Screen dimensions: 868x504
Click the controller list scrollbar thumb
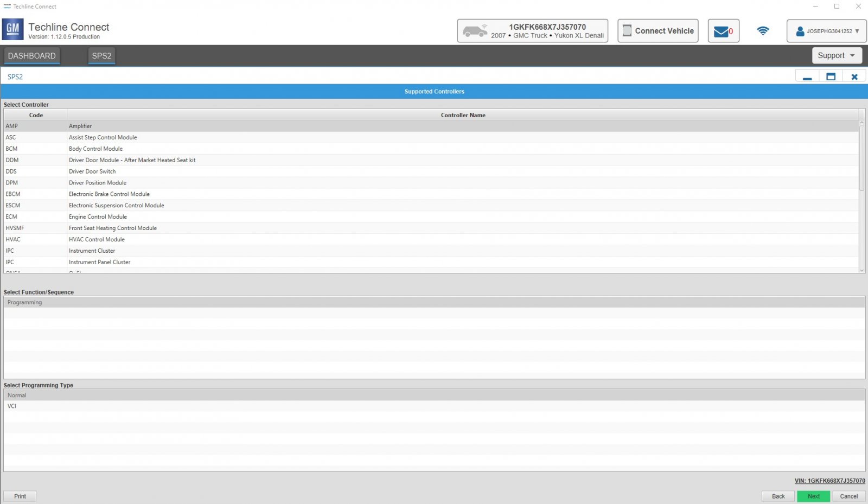(862, 158)
